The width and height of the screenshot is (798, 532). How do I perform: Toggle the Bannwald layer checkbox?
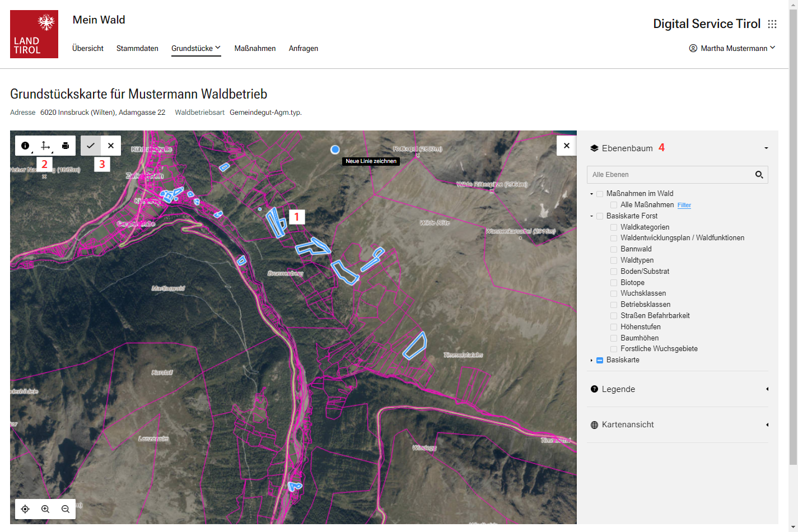[x=614, y=249]
